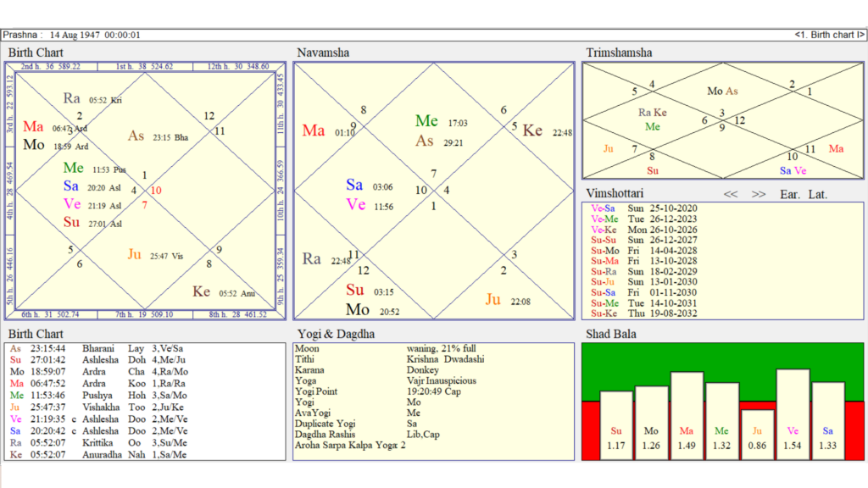
Task: Click the << previous dasha button
Action: (731, 194)
